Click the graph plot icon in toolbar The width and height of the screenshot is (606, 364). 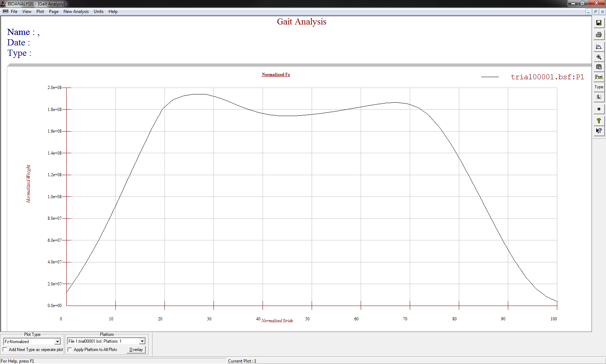(x=599, y=46)
